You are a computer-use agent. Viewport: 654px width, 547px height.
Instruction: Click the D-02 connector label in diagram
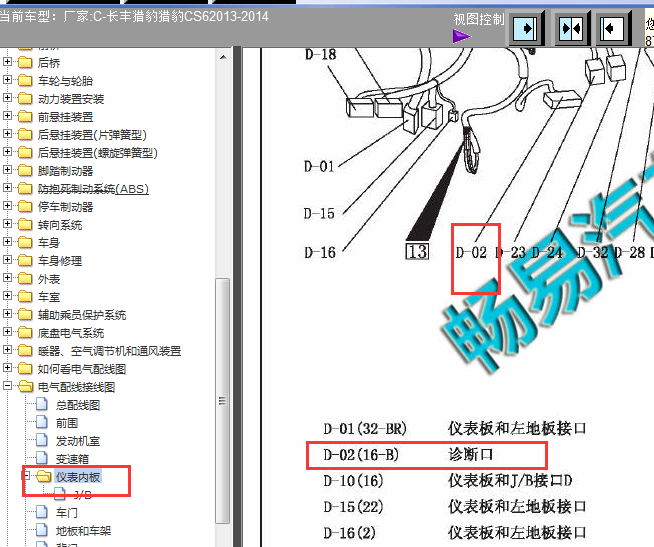[471, 252]
